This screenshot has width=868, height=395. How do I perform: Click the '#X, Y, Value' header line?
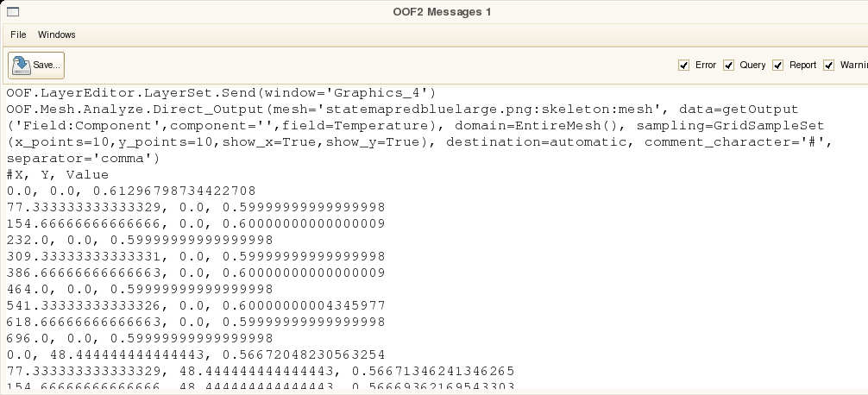[58, 175]
